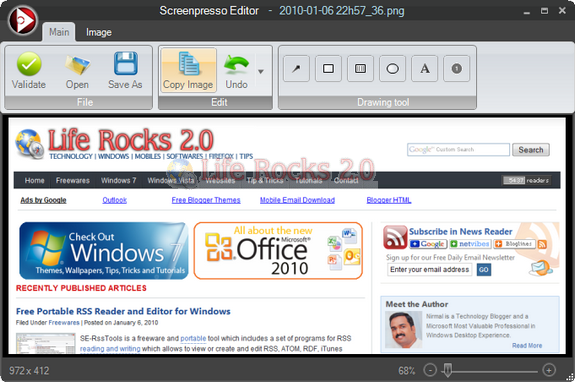Viewport: 575px width, 382px height.
Task: Click the Read More author link
Action: pyautogui.click(x=527, y=345)
